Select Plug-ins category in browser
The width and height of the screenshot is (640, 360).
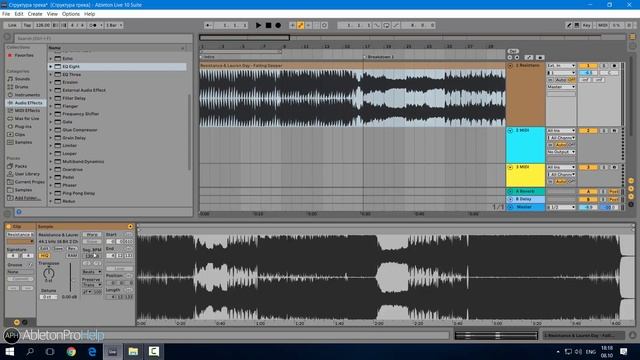coord(23,127)
